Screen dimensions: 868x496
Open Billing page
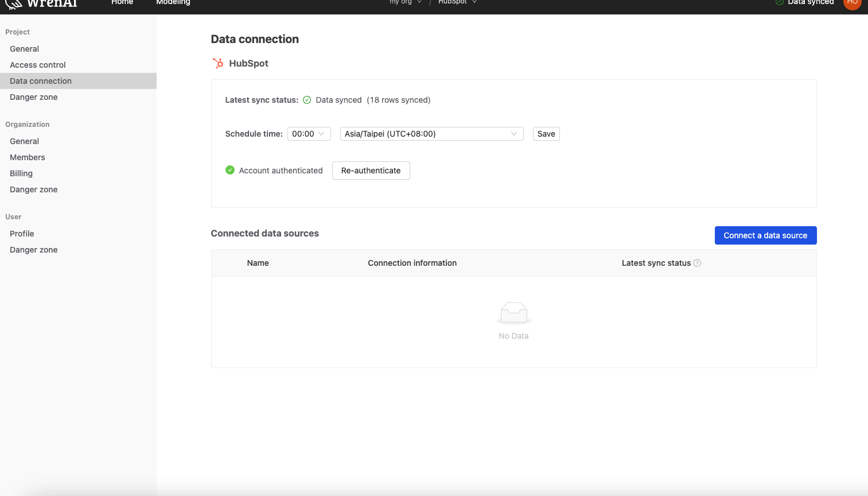pyautogui.click(x=78, y=173)
